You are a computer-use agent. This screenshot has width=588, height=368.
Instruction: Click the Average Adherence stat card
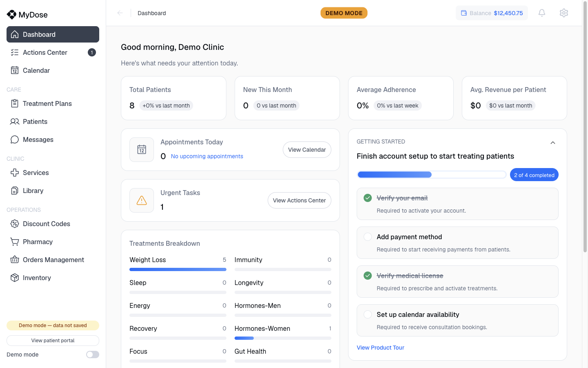(401, 98)
